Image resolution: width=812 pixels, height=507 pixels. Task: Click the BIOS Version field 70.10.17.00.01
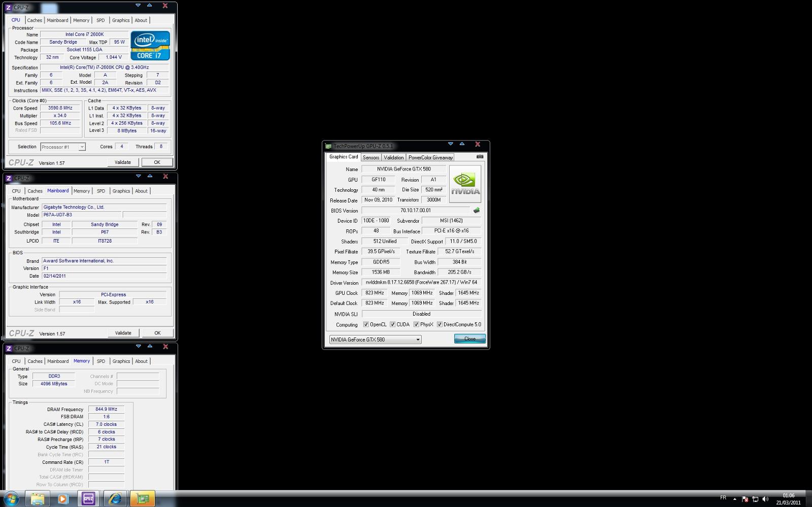[x=416, y=210]
